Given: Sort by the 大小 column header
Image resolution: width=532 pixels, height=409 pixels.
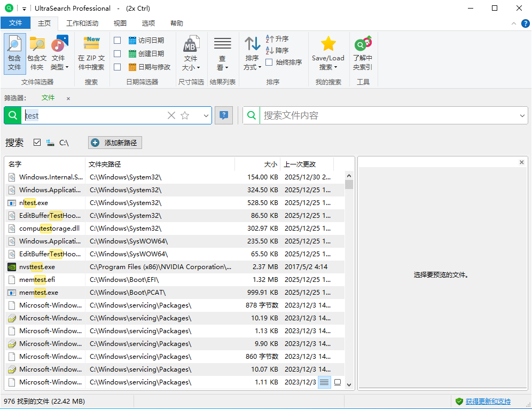Looking at the screenshot, I should click(x=258, y=164).
